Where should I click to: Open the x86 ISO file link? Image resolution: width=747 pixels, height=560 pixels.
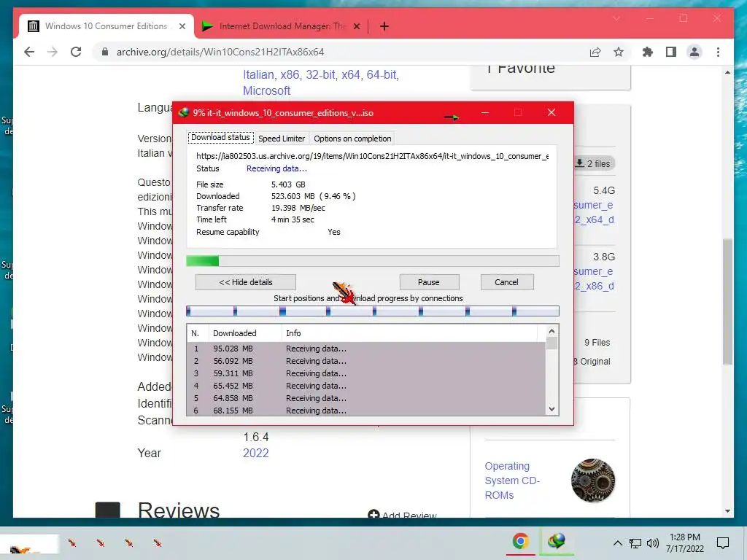point(594,279)
